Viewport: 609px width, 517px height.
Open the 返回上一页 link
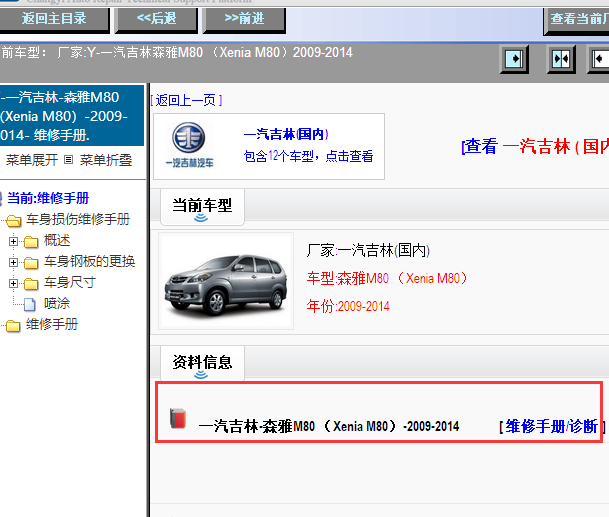tap(186, 101)
